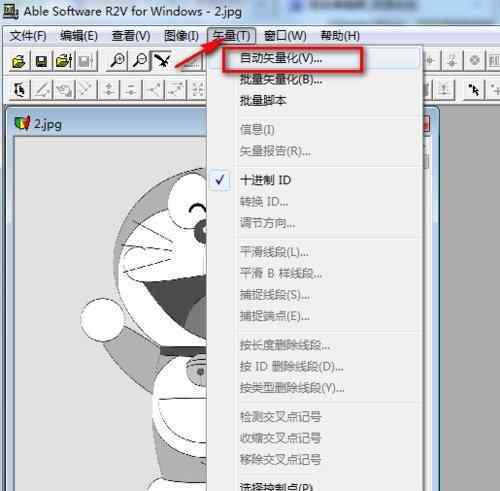Select 按 ID 删除线段(D)... menu entry
This screenshot has height=491, width=500.
(x=315, y=366)
